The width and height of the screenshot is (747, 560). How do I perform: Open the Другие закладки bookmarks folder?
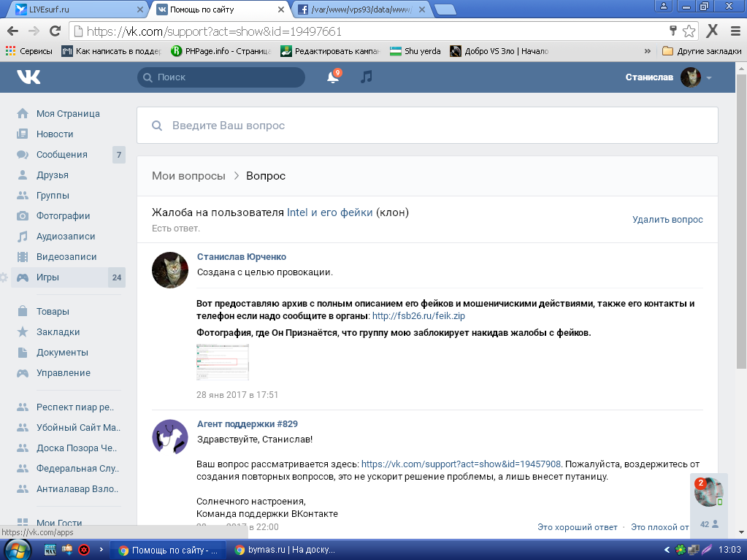[701, 51]
